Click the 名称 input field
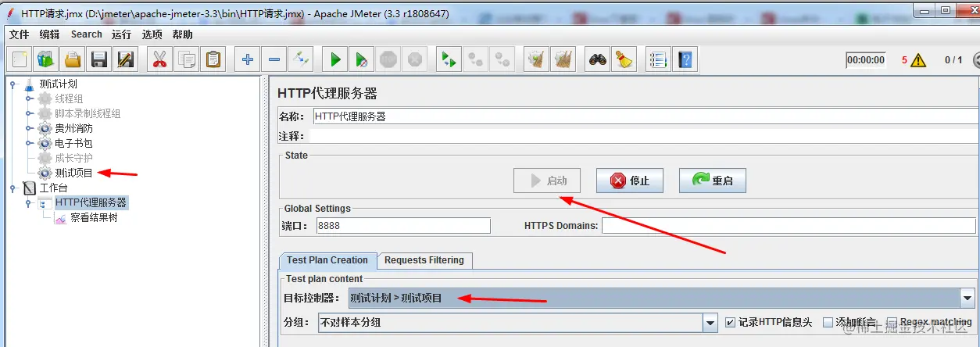Viewport: 980px width, 347px height. click(x=646, y=116)
